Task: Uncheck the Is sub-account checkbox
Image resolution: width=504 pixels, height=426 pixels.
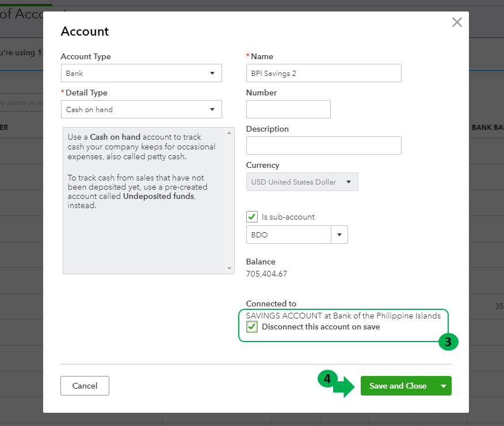Action: coord(251,217)
